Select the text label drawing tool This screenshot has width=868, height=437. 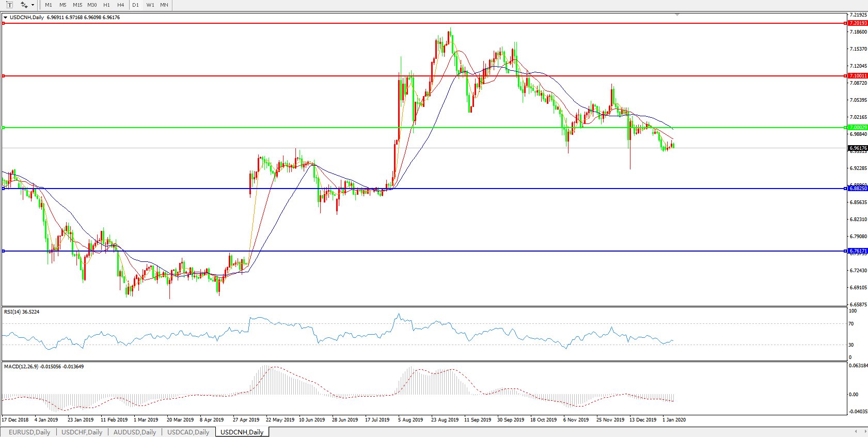coord(9,5)
